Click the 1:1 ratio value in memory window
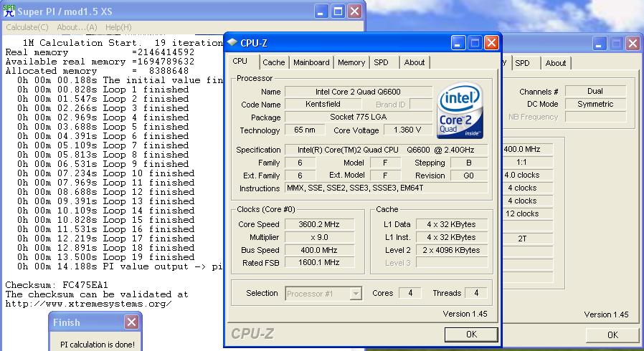 tap(527, 162)
